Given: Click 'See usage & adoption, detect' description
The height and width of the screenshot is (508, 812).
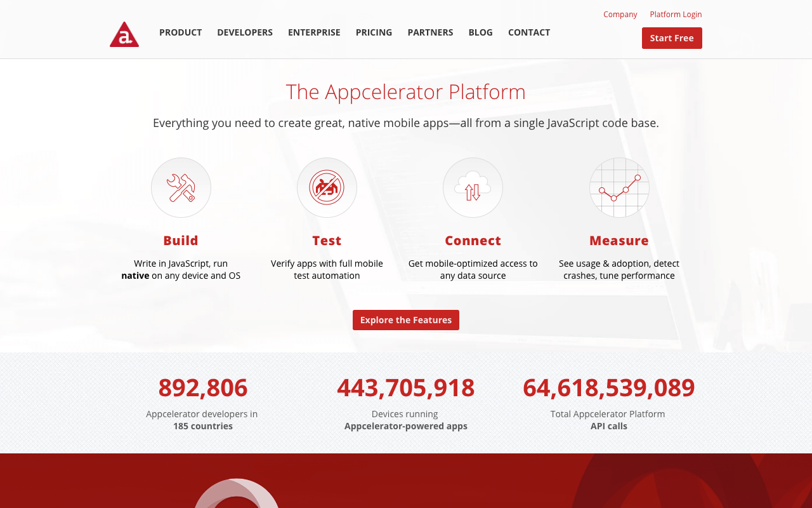Looking at the screenshot, I should pos(619,264).
